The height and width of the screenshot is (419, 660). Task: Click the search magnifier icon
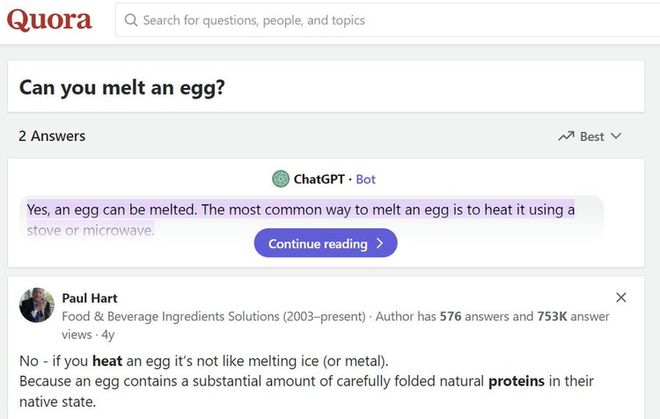(x=130, y=20)
